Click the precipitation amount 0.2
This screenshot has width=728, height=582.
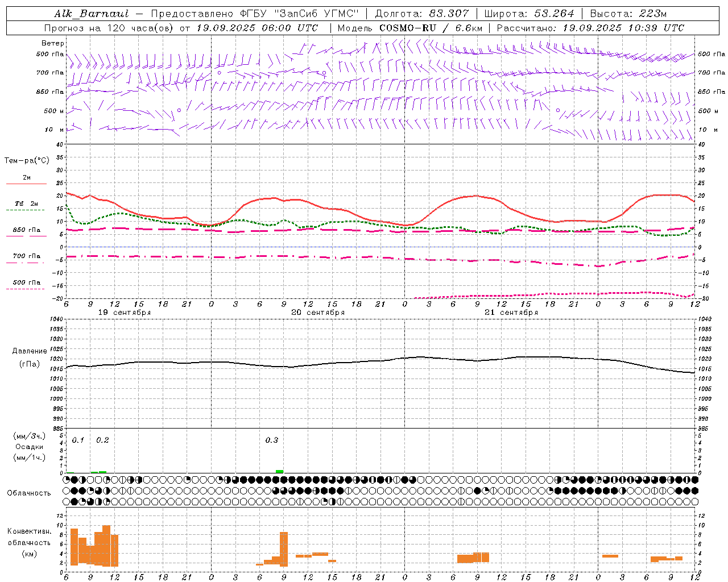coord(102,440)
